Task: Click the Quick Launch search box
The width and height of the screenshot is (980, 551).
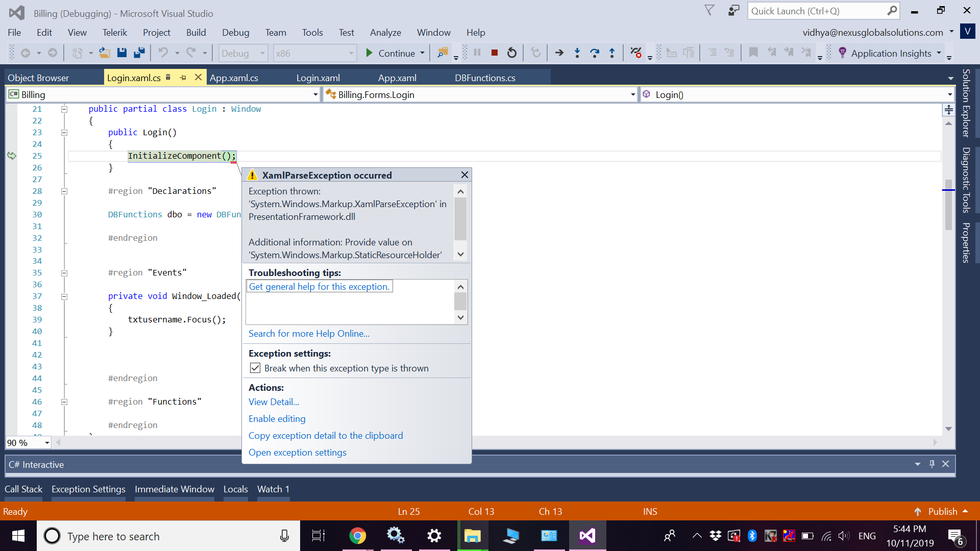Action: pyautogui.click(x=817, y=11)
